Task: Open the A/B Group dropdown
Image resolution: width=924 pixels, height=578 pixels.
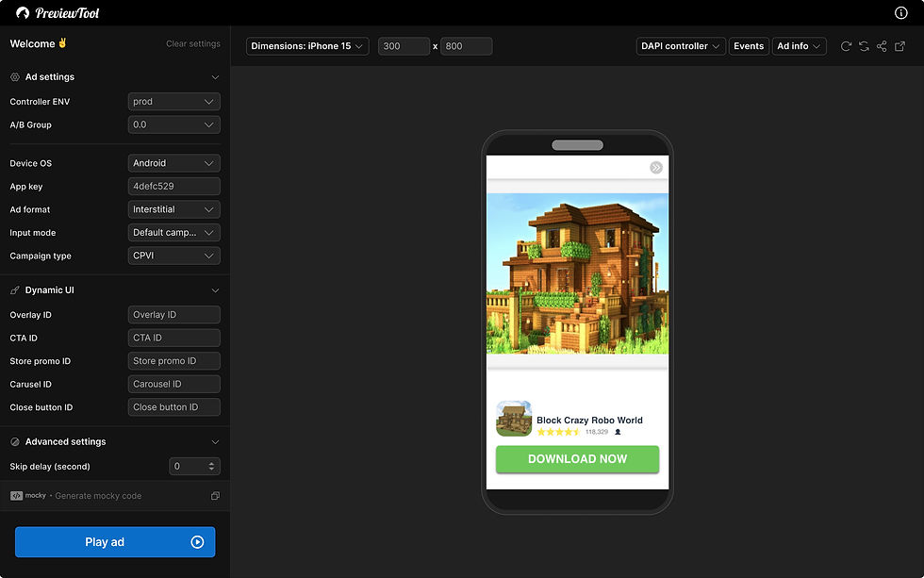Action: pyautogui.click(x=173, y=124)
